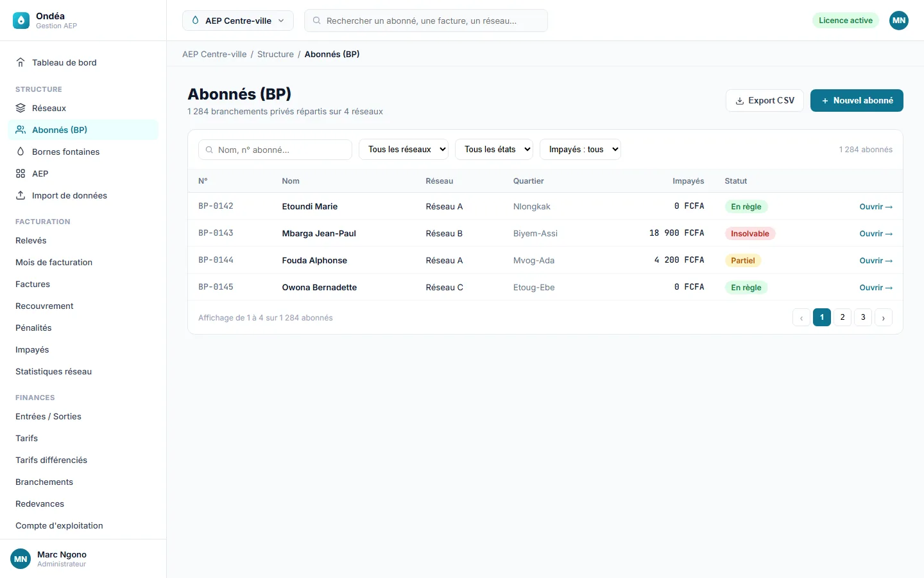Screen dimensions: 924x578
Task: Click the MN avatar in top bar
Action: point(899,21)
